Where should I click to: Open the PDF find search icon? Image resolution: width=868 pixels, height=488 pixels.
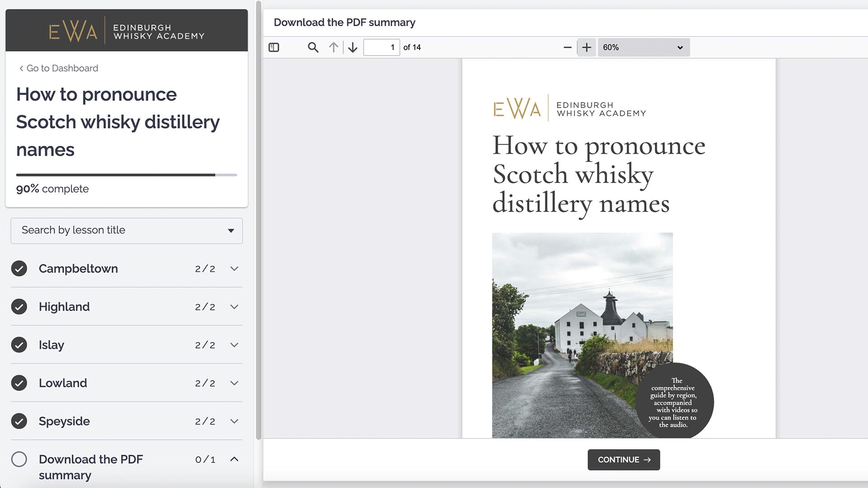point(313,47)
